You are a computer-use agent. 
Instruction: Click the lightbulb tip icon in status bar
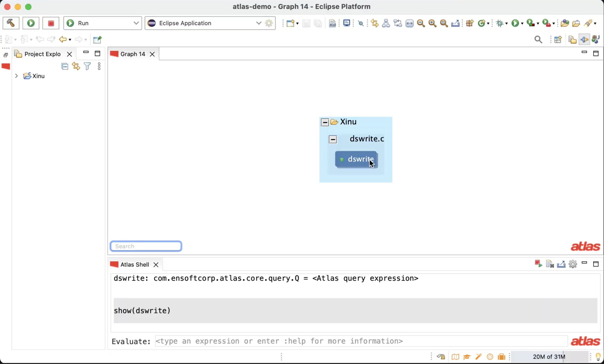coord(598,357)
